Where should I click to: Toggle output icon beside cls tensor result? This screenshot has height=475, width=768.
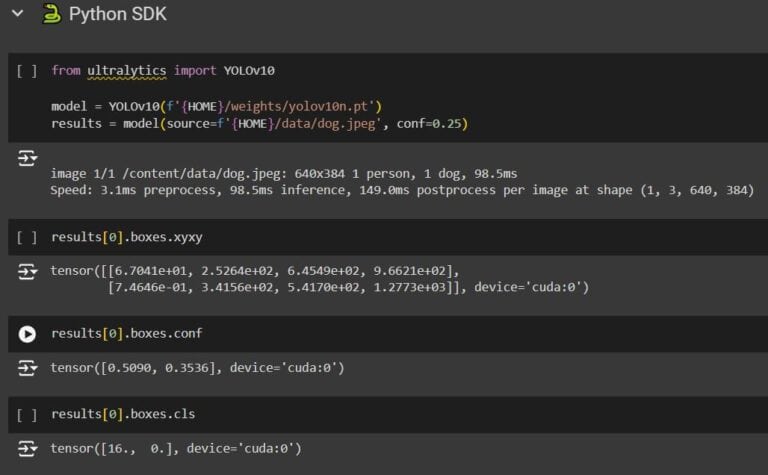[x=27, y=449]
